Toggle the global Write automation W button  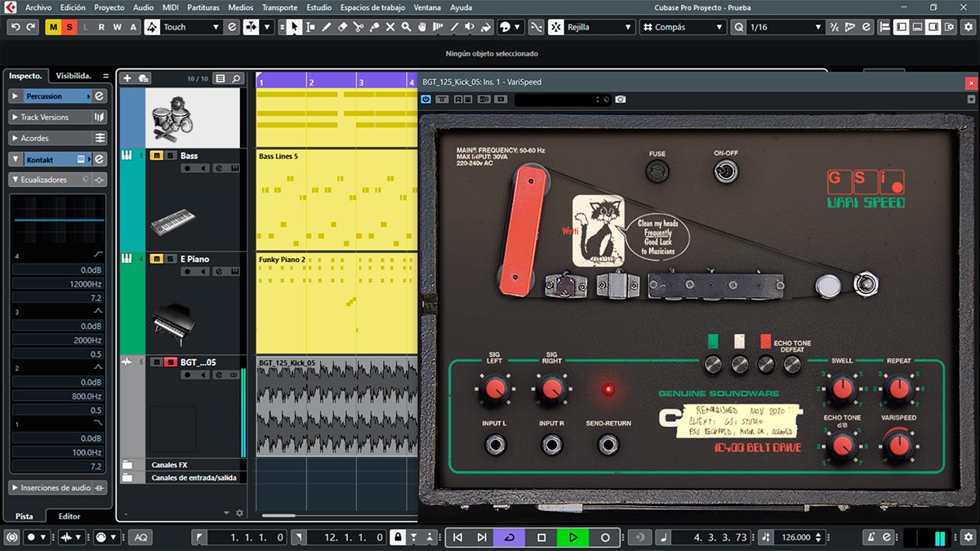[117, 27]
